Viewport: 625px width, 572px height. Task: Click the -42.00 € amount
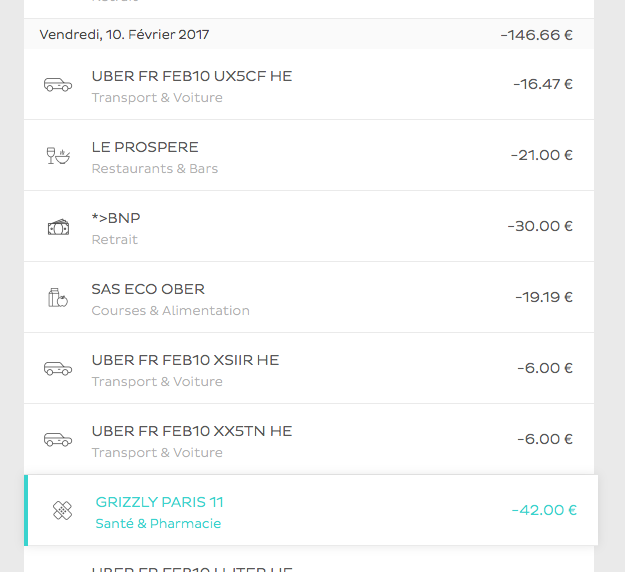(x=544, y=510)
